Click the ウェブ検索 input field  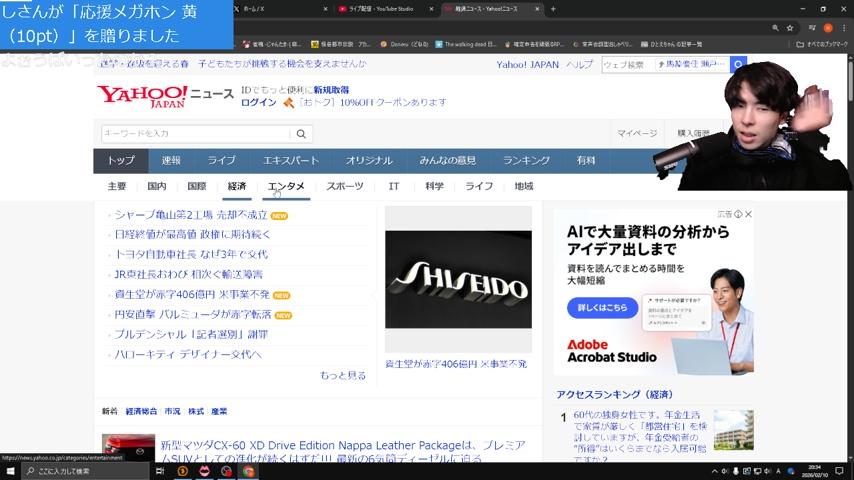[627, 64]
